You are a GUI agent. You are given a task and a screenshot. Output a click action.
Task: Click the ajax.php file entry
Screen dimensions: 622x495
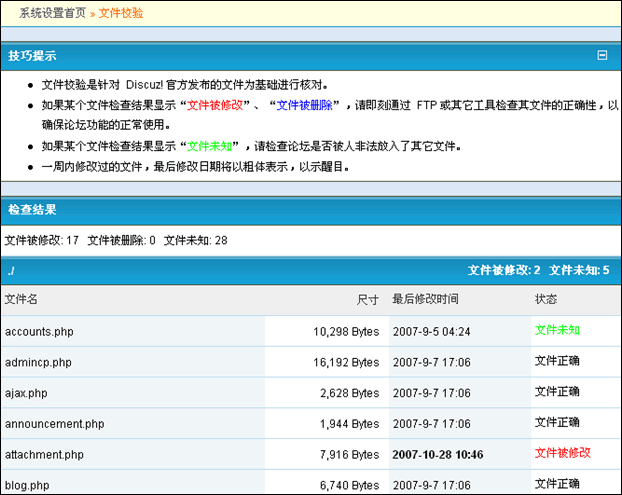pyautogui.click(x=26, y=392)
